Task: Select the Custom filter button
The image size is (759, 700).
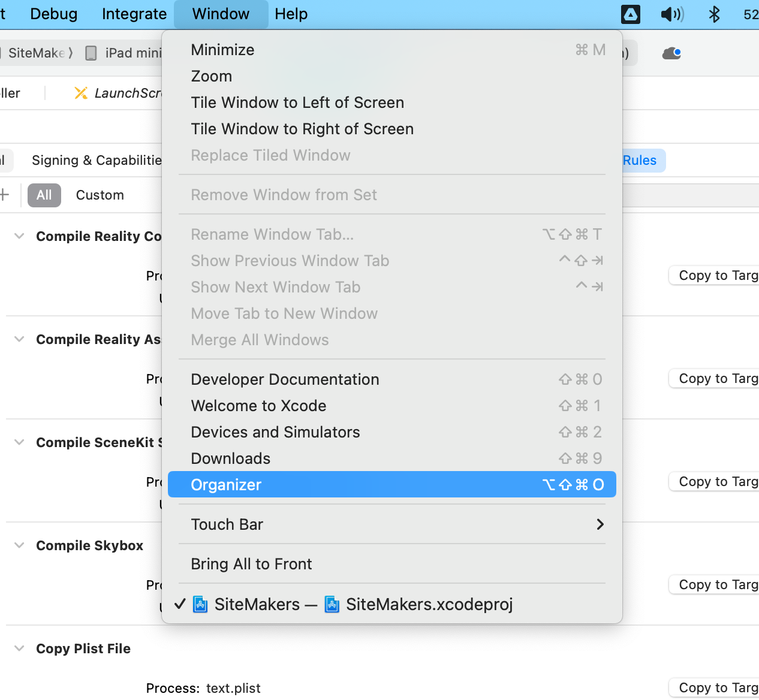Action: click(x=100, y=195)
